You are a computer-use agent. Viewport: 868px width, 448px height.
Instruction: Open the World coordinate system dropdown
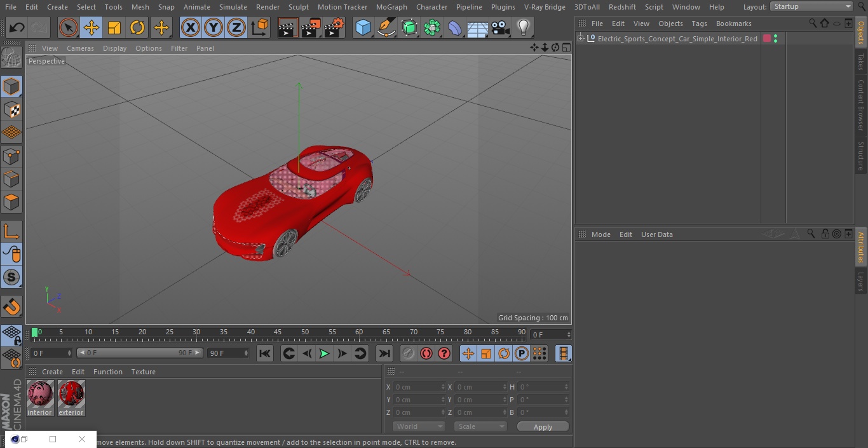tap(418, 426)
